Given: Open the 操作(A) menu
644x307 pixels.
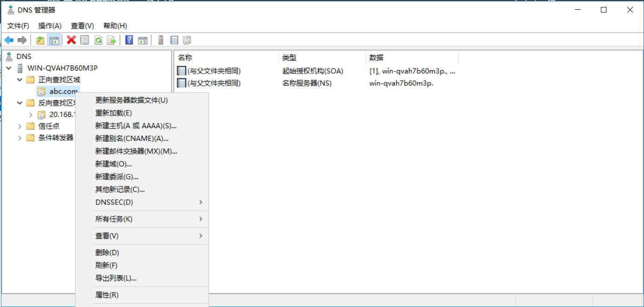Looking at the screenshot, I should (50, 26).
